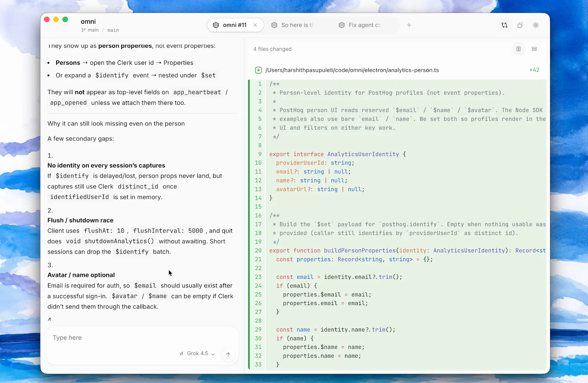588x383 pixels.
Task: Click the cube icon on 'So here is t' tab
Action: point(274,25)
